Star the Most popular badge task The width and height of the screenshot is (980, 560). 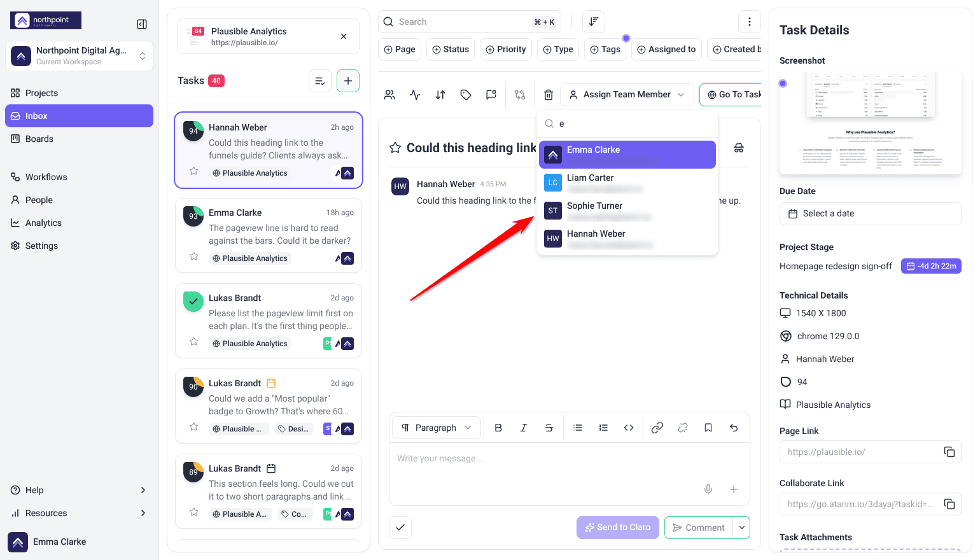point(194,427)
